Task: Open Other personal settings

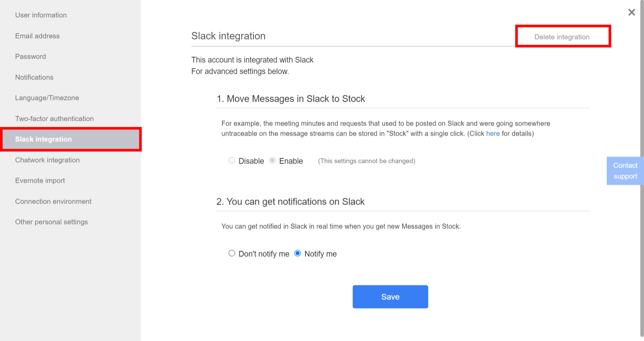Action: (51, 222)
